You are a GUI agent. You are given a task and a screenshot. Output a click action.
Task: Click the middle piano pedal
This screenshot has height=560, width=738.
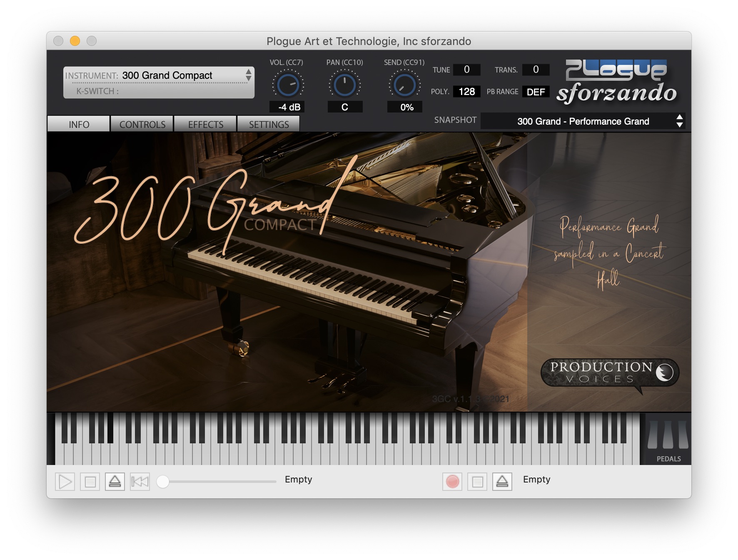point(668,434)
